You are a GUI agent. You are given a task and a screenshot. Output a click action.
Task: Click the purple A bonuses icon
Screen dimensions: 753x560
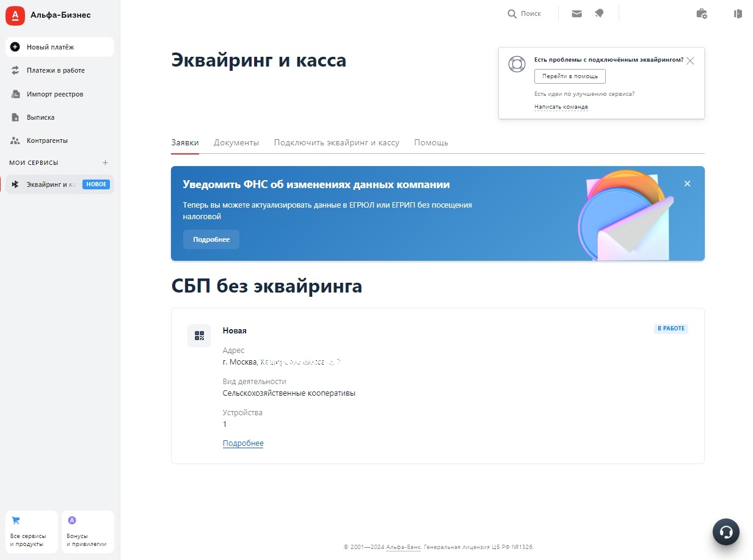point(72,520)
